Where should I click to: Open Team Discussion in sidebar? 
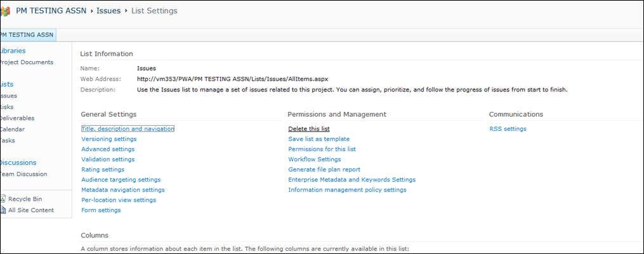coord(23,174)
